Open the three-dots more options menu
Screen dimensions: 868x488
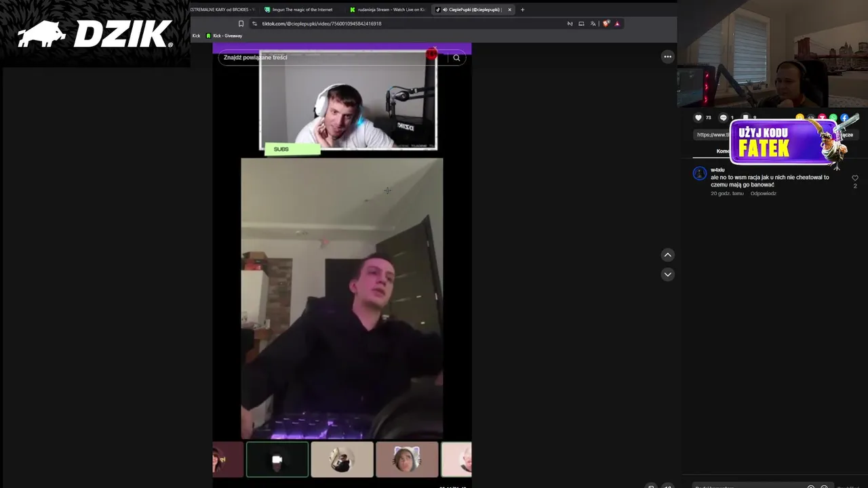pyautogui.click(x=667, y=57)
